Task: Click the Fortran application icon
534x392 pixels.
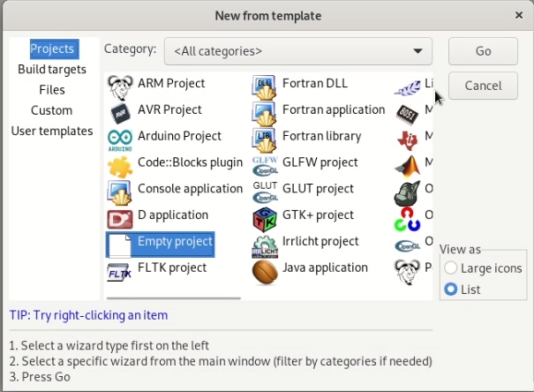Action: pyautogui.click(x=265, y=114)
